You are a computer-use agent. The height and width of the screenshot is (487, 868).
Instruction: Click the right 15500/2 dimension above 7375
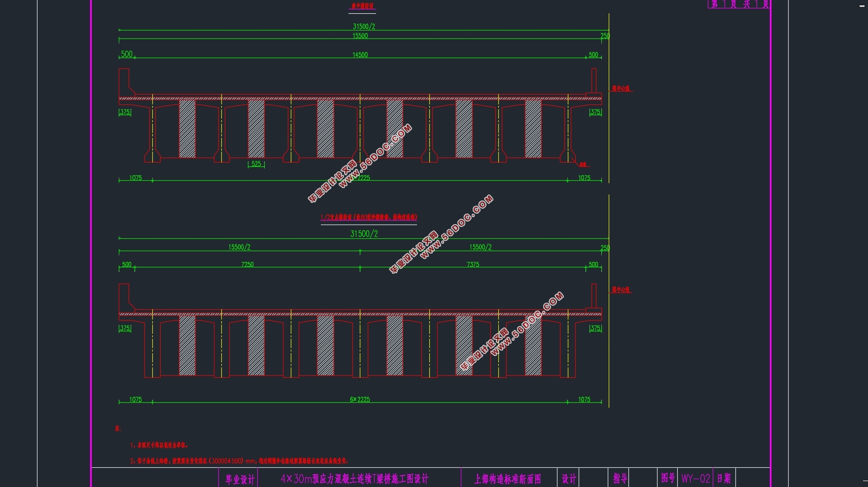480,247
